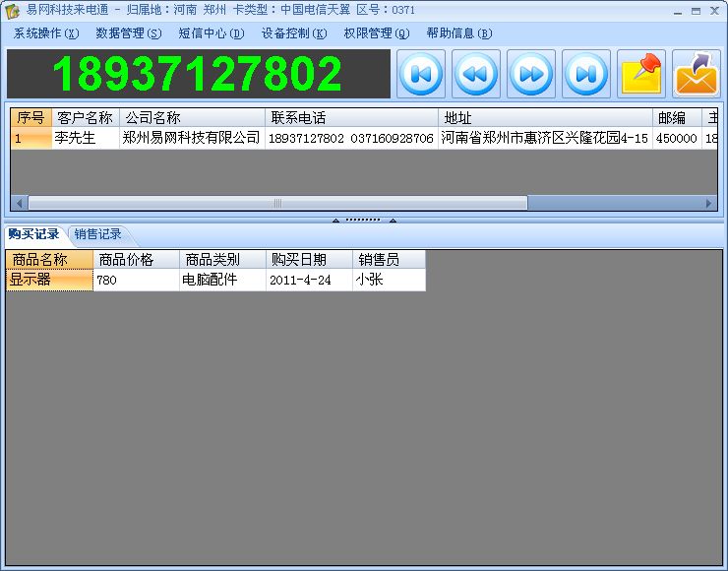Select the cell 郑州易网科技有限公司
Image resolution: width=728 pixels, height=571 pixels.
(192, 138)
